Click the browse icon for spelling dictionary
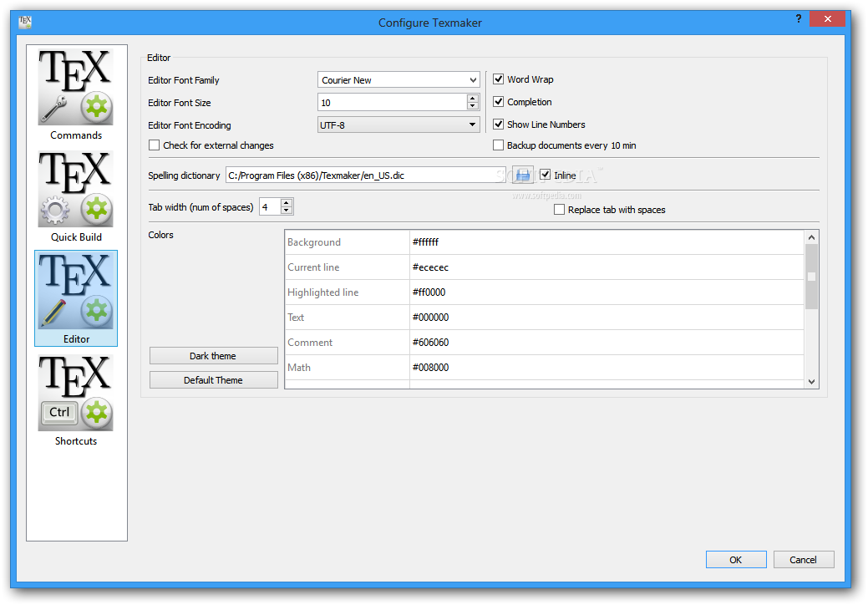This screenshot has height=605, width=868. click(x=523, y=175)
